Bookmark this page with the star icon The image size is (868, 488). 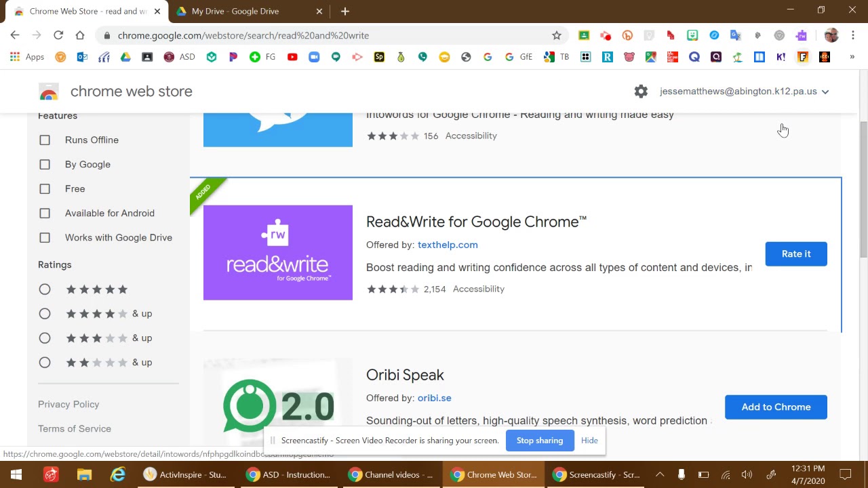pos(557,35)
